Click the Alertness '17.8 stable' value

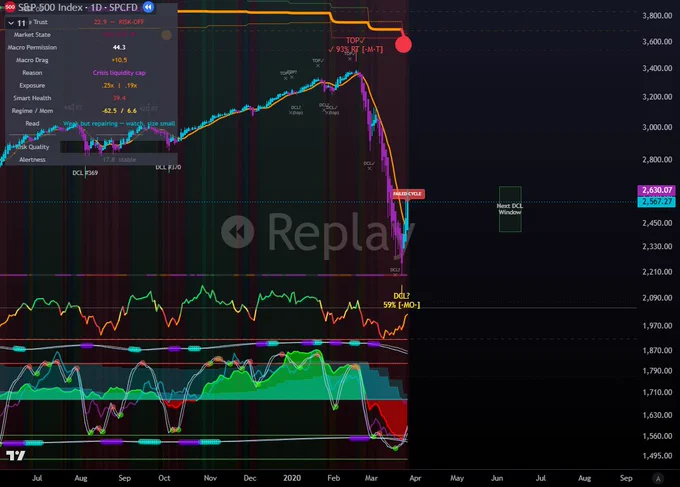119,160
